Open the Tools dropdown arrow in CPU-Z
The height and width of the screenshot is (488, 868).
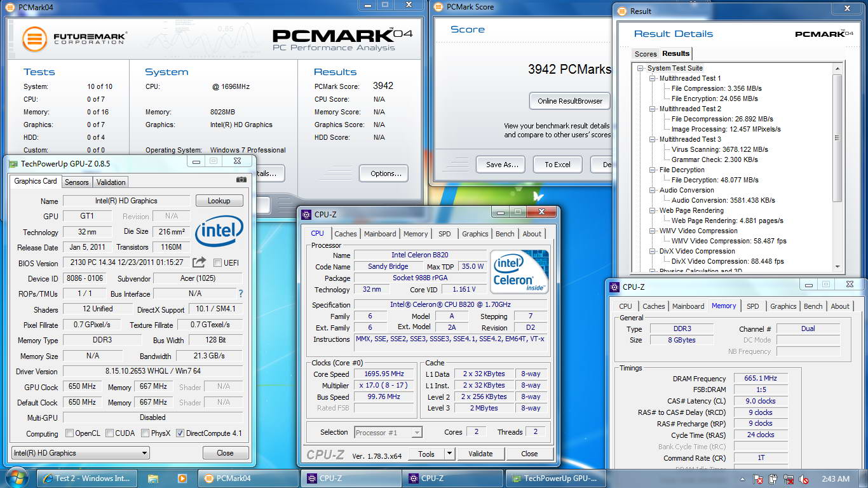coord(449,454)
